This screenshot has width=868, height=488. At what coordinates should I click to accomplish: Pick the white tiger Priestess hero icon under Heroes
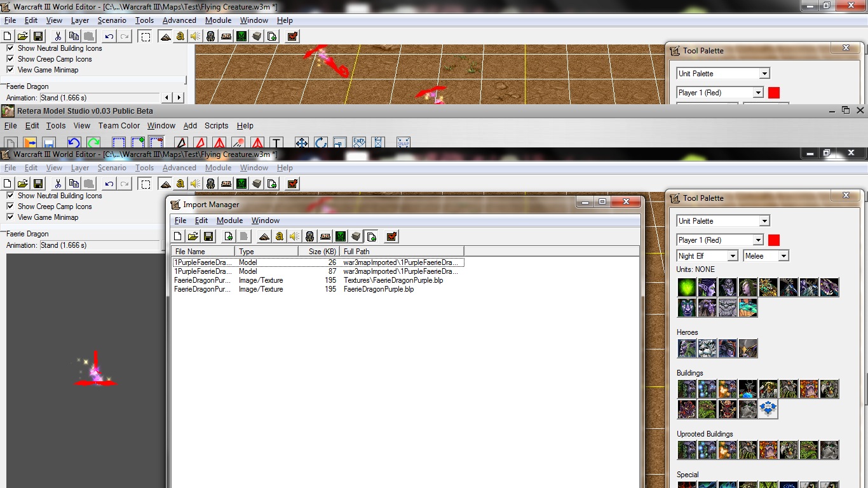[707, 348]
